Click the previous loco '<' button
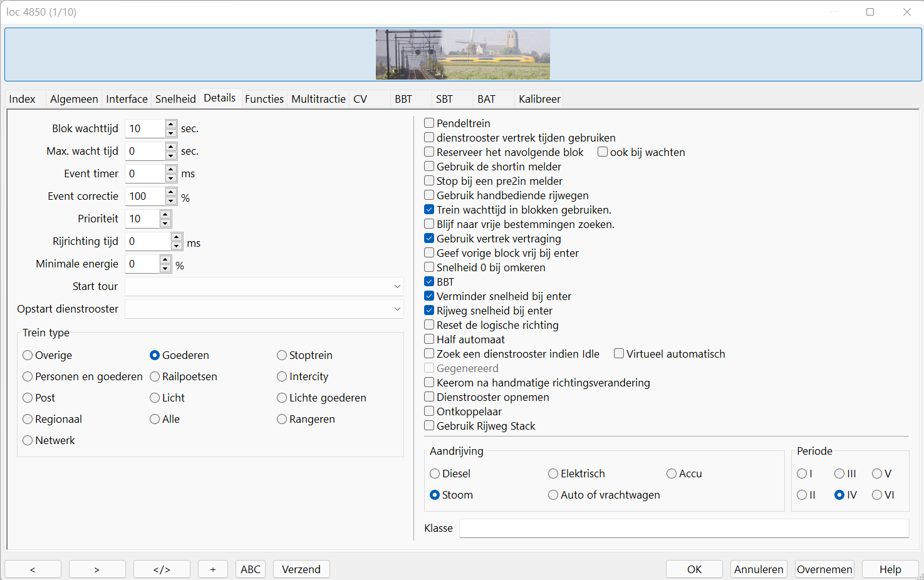 (x=33, y=569)
